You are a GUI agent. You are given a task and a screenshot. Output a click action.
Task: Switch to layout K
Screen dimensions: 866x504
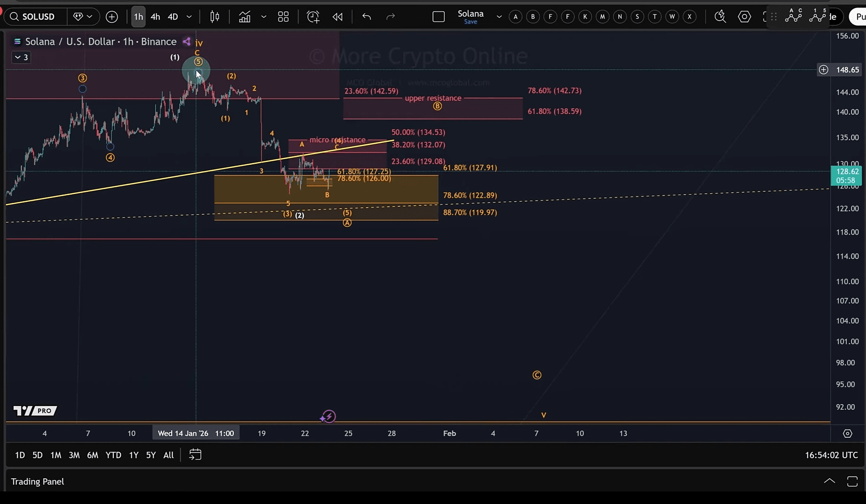(x=585, y=17)
